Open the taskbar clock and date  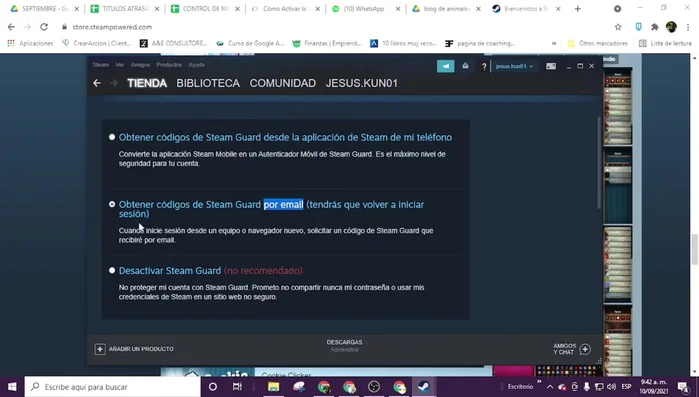[x=654, y=386]
